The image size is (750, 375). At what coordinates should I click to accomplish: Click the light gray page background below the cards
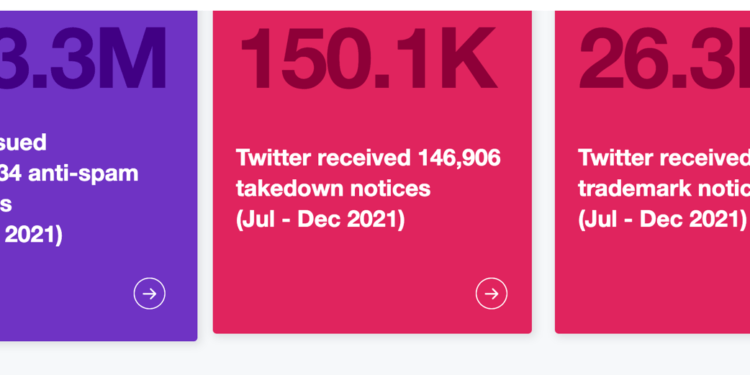pyautogui.click(x=375, y=359)
